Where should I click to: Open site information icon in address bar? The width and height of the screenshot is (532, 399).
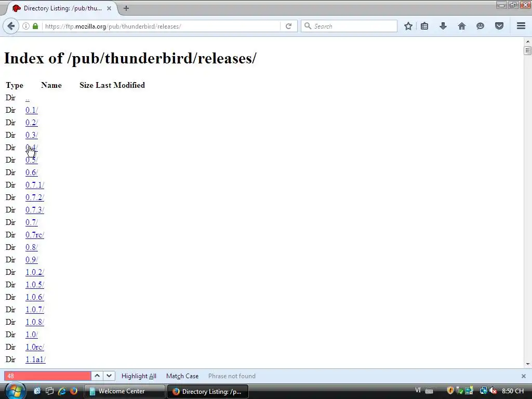click(26, 26)
